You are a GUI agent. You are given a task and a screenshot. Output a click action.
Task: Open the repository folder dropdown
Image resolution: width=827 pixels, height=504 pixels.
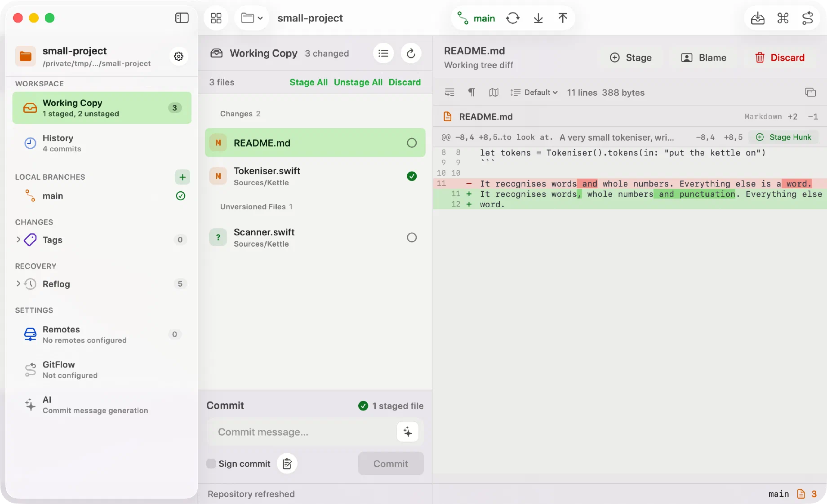(x=252, y=18)
